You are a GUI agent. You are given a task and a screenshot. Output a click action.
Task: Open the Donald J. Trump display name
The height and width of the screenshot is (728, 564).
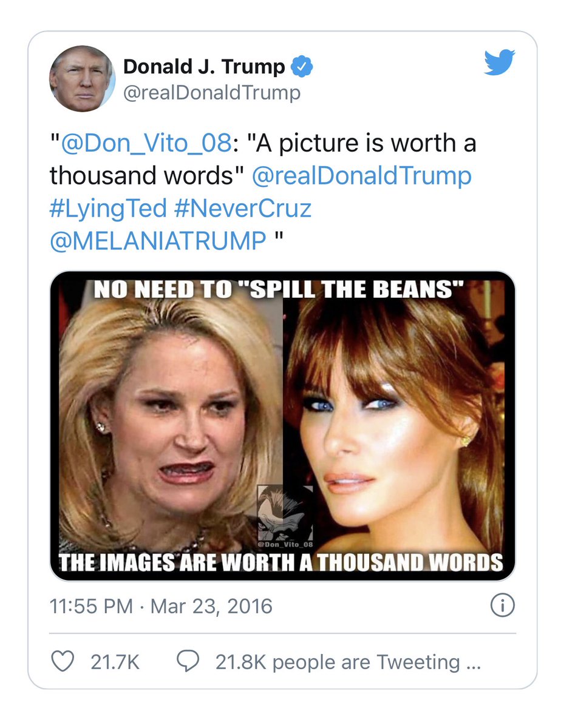pos(204,67)
